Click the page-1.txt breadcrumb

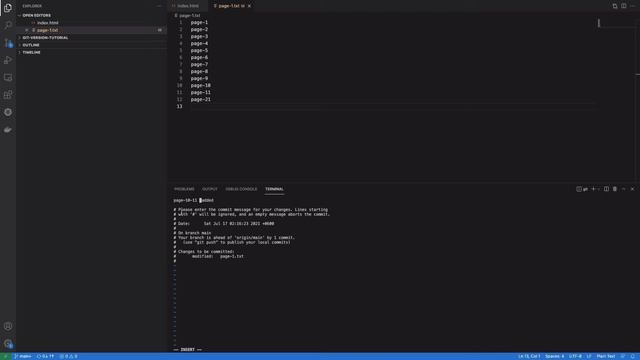pyautogui.click(x=187, y=16)
